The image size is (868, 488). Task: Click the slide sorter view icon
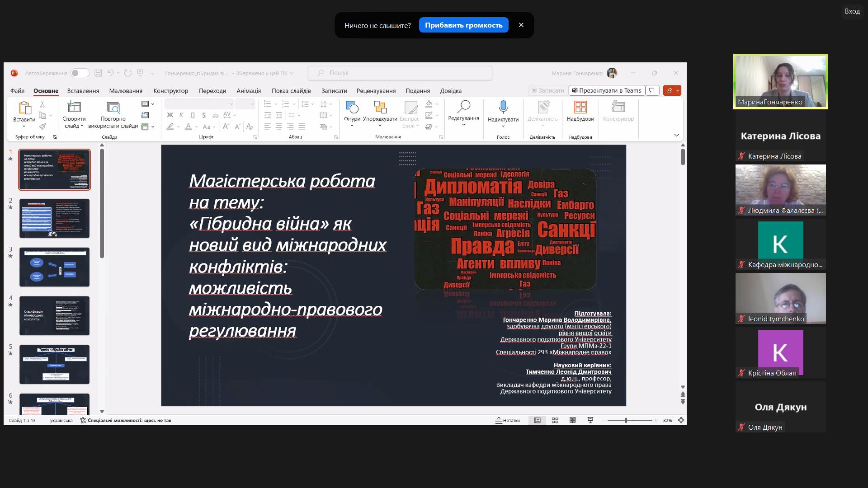point(555,420)
